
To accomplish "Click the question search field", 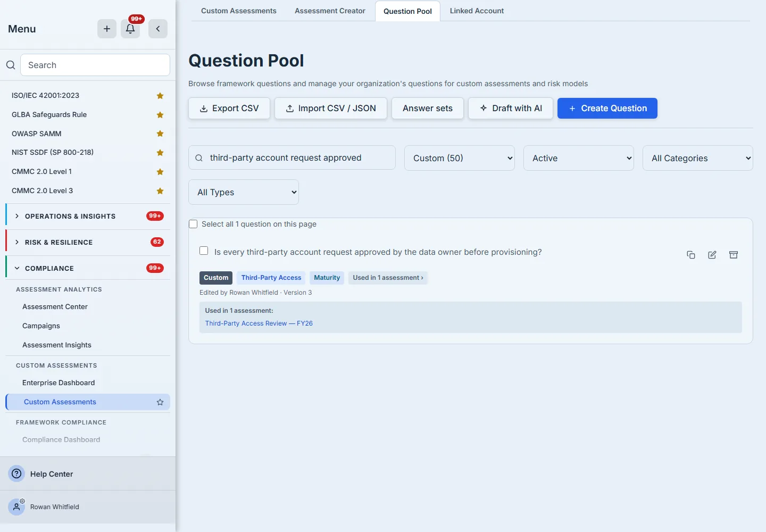I will click(292, 158).
